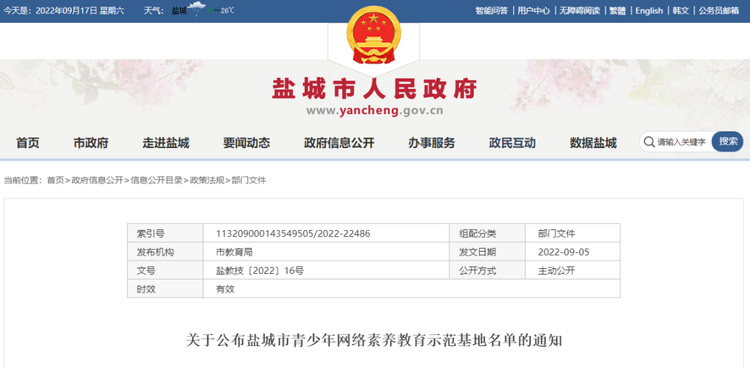750x367 pixels.
Task: Click the search magnifier icon
Action: 649,142
